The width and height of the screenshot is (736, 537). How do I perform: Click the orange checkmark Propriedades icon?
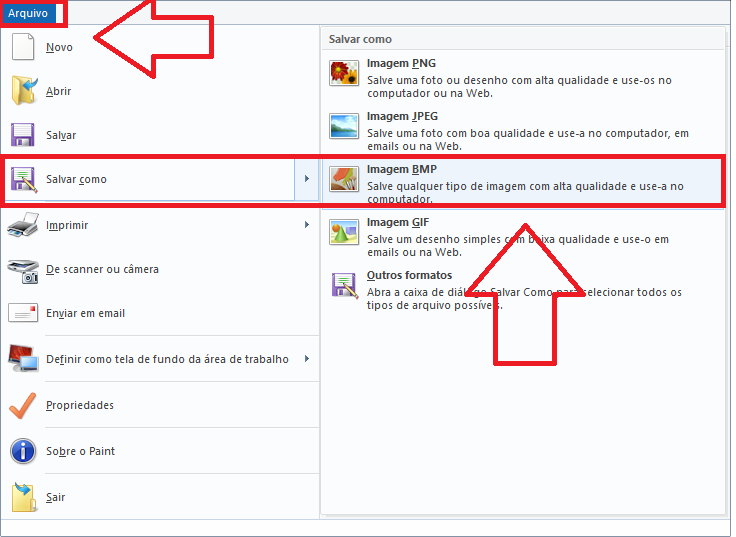23,405
